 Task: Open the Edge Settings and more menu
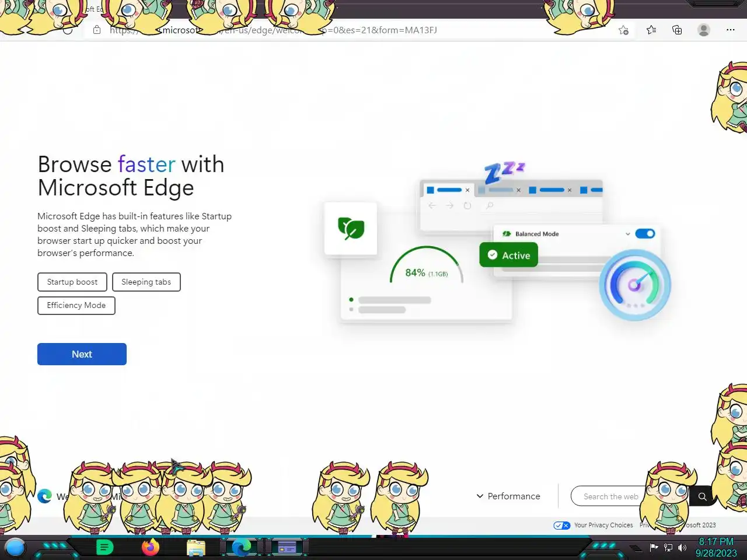pos(730,30)
